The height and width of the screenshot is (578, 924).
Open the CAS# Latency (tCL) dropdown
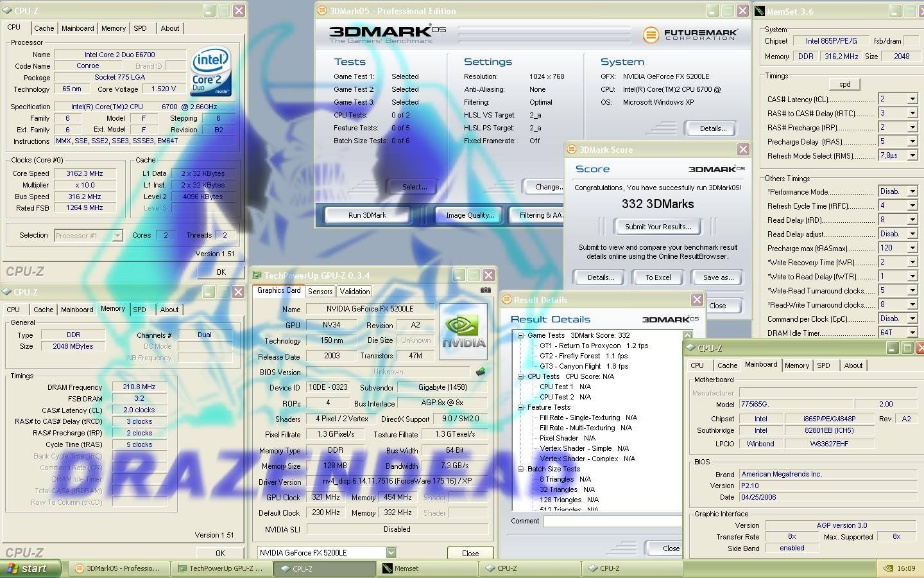click(912, 99)
